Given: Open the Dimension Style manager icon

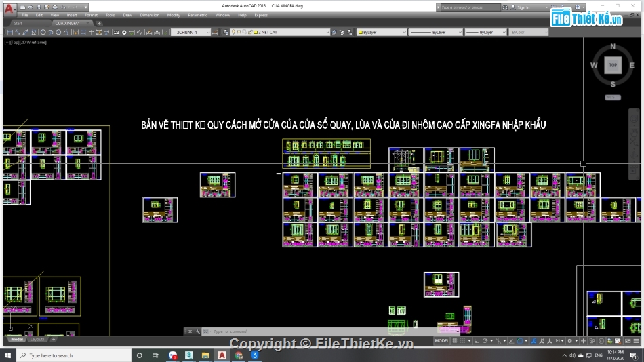Looking at the screenshot, I should point(215,32).
